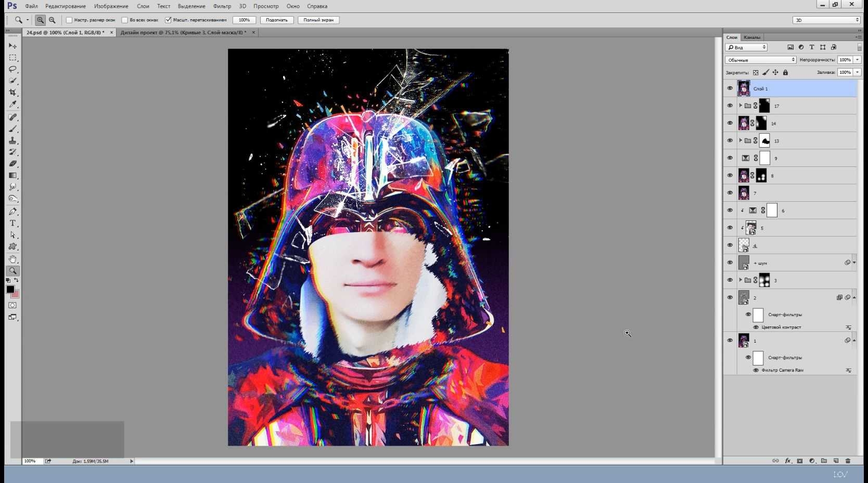Open the fill 'Заливка' dropdown arrow
Image resolution: width=868 pixels, height=483 pixels.
(857, 72)
